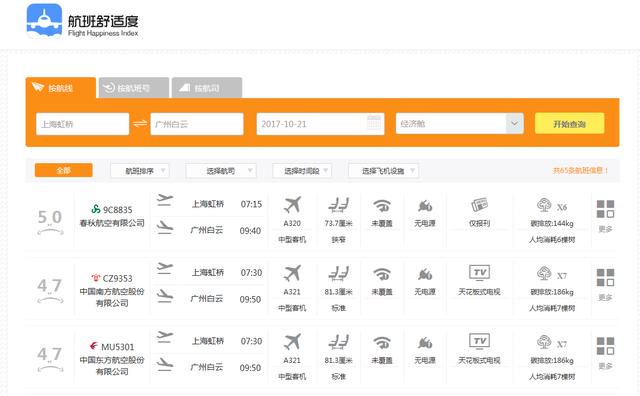
Task: Click seat pitch icon in MU5301 row
Action: click(x=339, y=342)
